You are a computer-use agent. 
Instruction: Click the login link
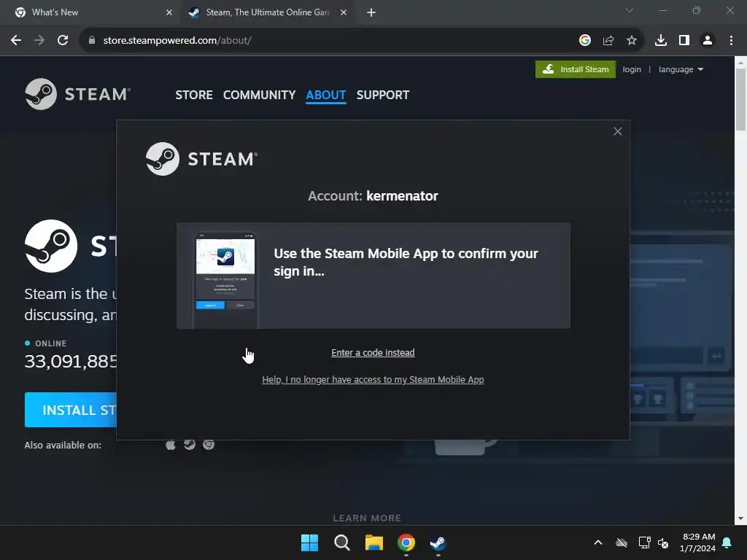click(x=632, y=69)
